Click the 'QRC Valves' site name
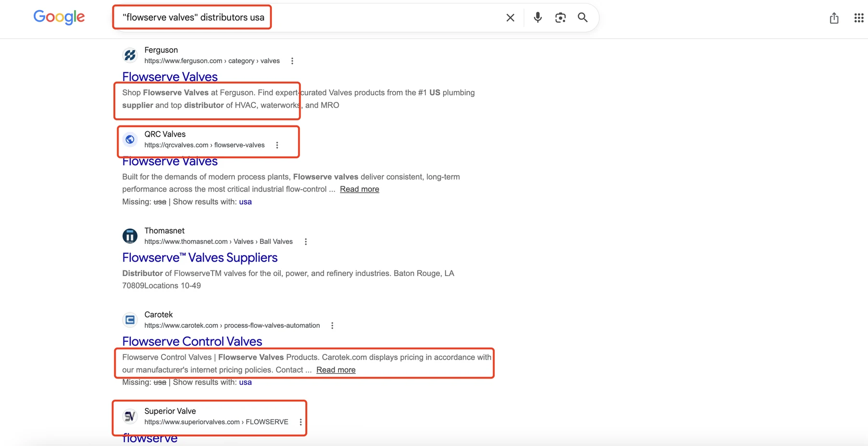The image size is (868, 446). coord(165,134)
